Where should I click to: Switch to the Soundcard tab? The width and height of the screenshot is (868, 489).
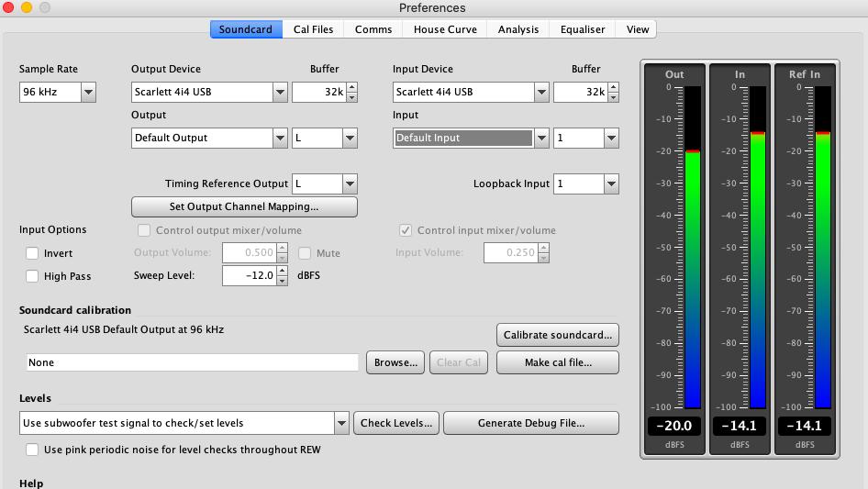click(x=246, y=29)
